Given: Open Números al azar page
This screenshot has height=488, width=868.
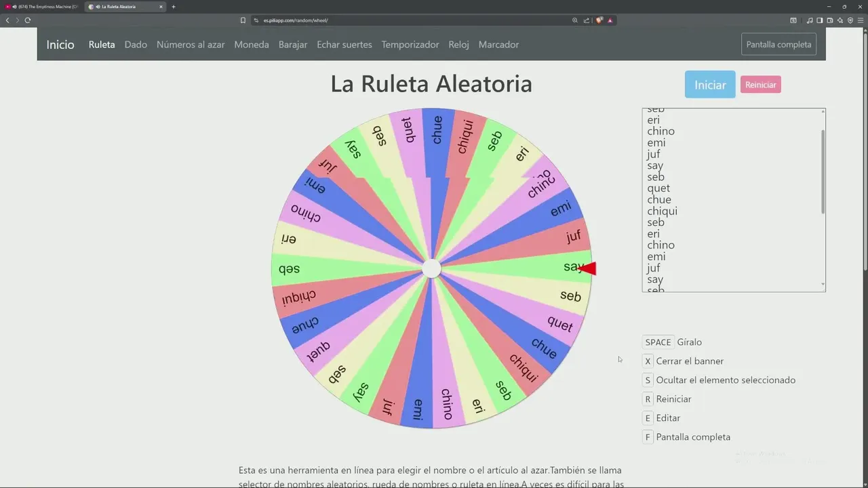Looking at the screenshot, I should [191, 45].
